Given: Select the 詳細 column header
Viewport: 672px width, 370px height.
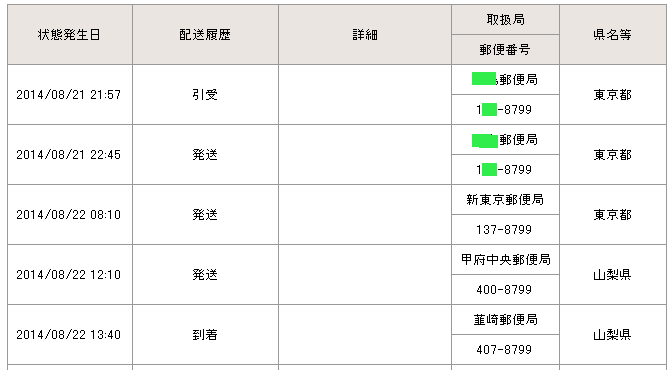Looking at the screenshot, I should point(365,35).
